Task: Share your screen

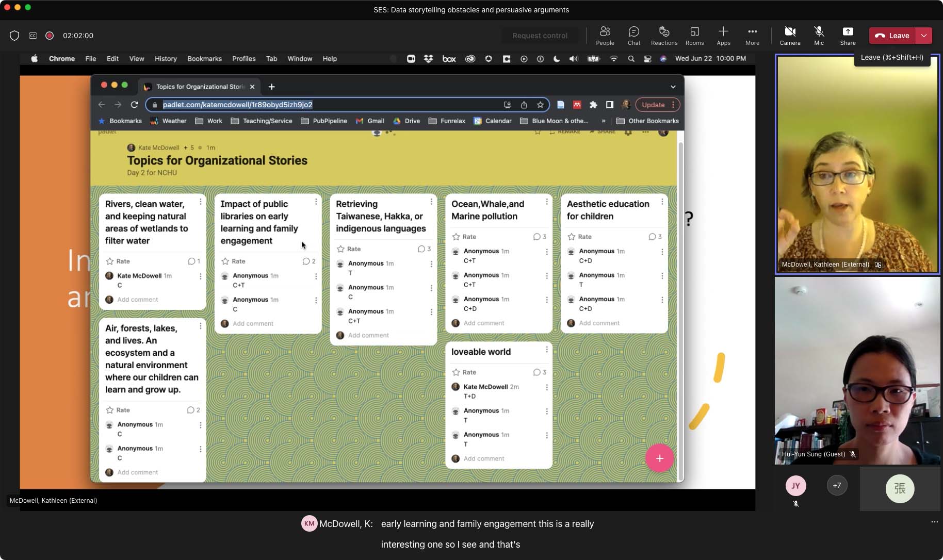Action: coord(848,36)
